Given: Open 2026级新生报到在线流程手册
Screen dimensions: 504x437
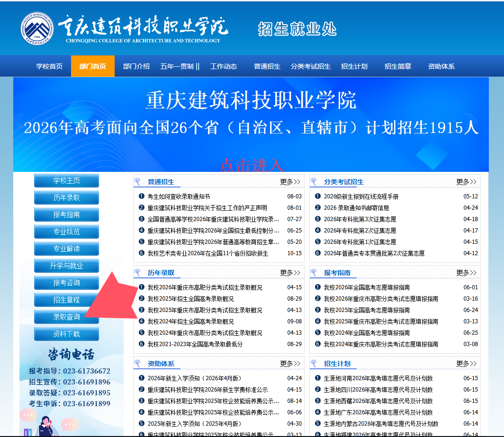Looking at the screenshot, I should pyautogui.click(x=361, y=196).
